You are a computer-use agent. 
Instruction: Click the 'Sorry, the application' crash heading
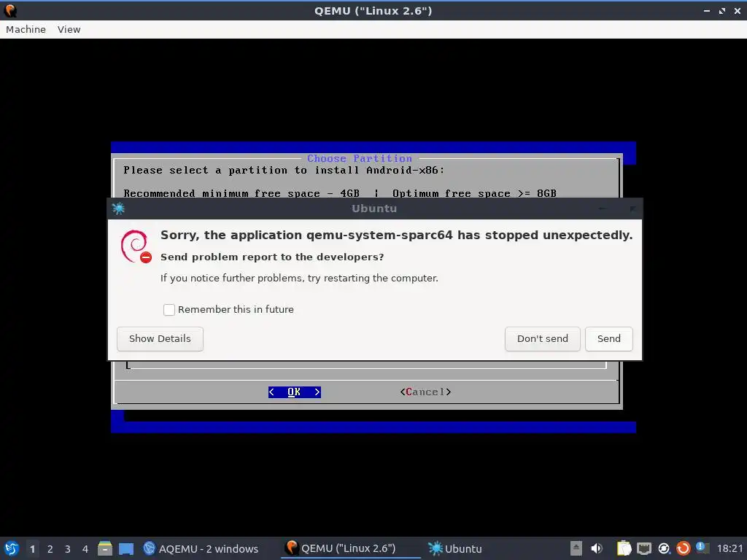point(396,236)
